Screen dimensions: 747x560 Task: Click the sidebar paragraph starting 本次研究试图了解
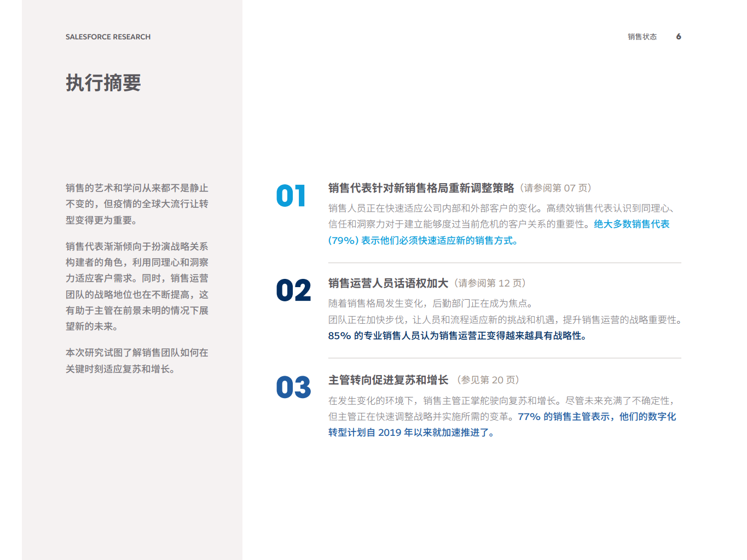pos(137,361)
